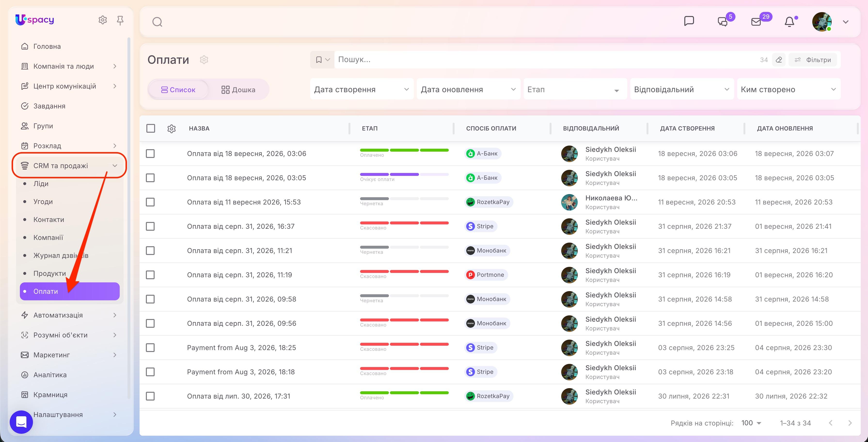Click the global search magnifier icon
Screen dimensions: 868x442
pyautogui.click(x=157, y=22)
